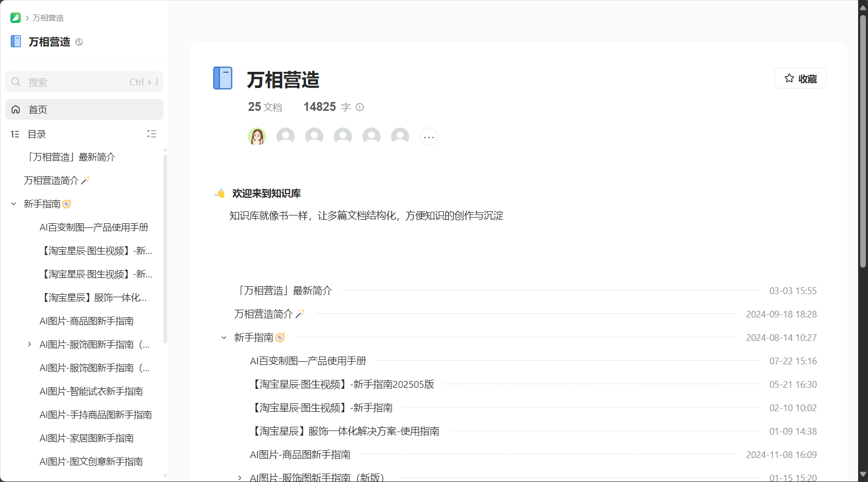
Task: Open sidebar item 万相营造简介
Action: click(x=56, y=180)
